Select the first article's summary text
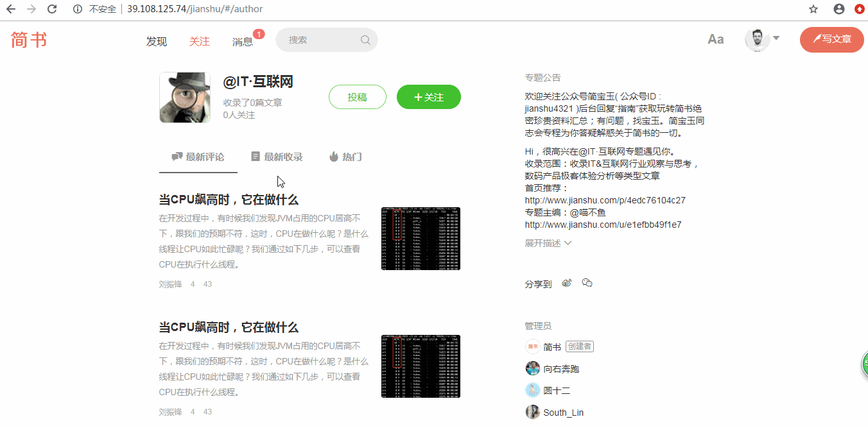 tap(264, 241)
